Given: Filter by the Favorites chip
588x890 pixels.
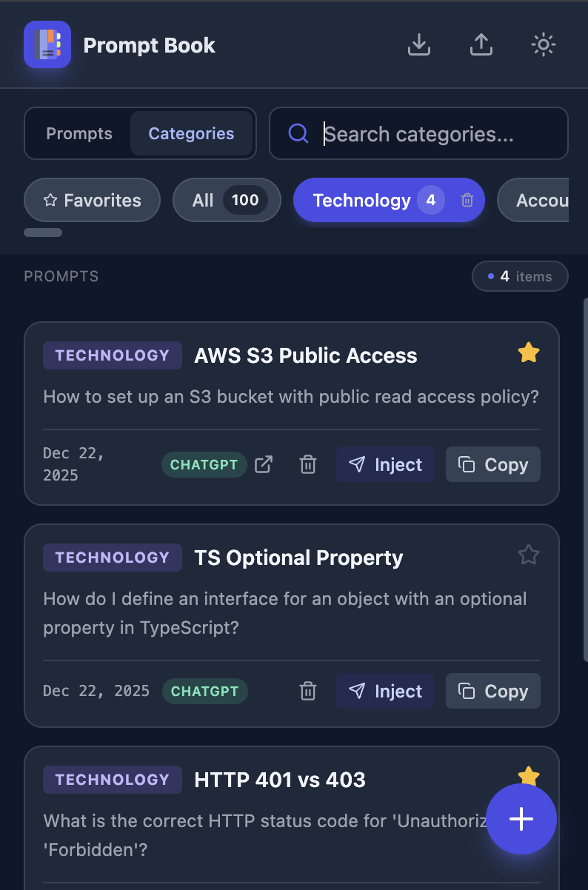Looking at the screenshot, I should 92,200.
